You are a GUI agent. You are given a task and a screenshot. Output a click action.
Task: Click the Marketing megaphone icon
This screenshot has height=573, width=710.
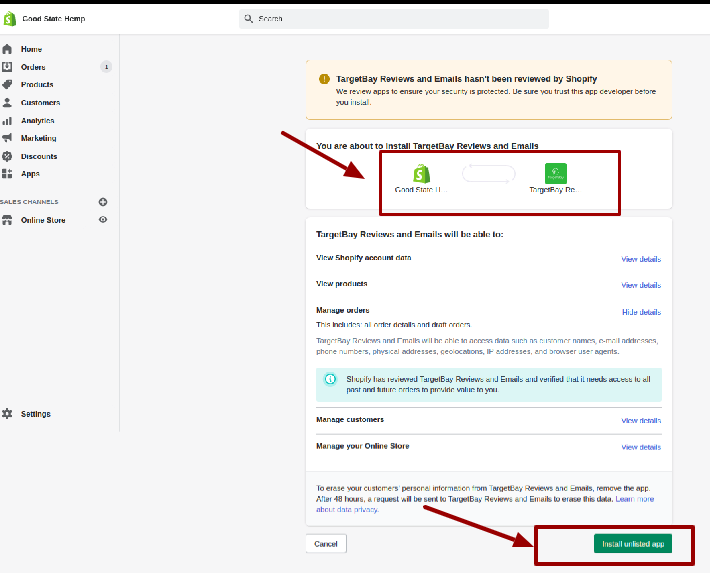[7, 138]
